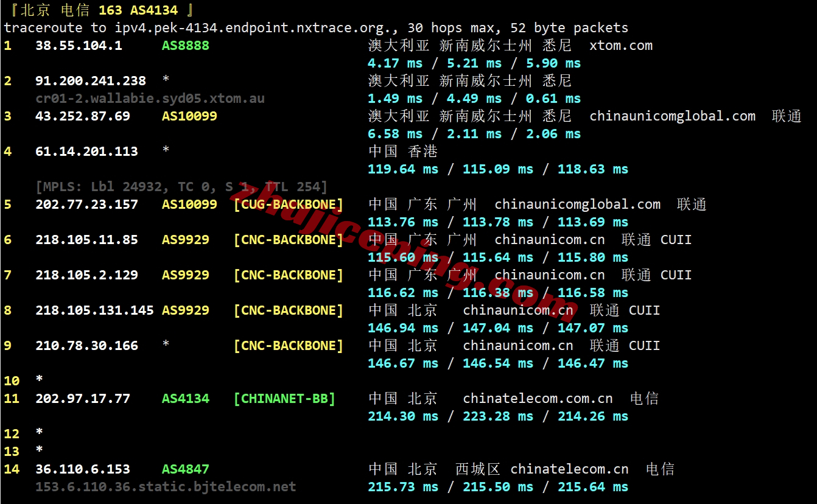Select latency 146.94 ms on hop 8

pos(403,328)
